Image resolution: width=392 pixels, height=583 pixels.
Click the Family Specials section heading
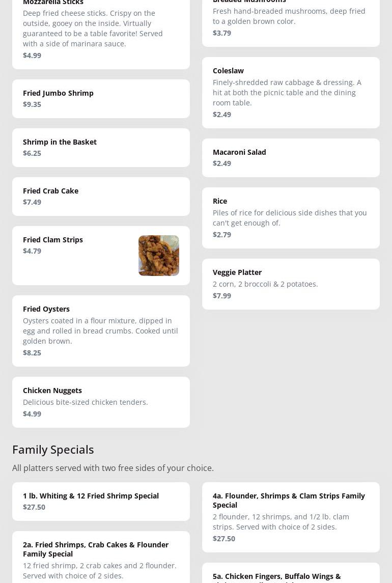coord(53,450)
